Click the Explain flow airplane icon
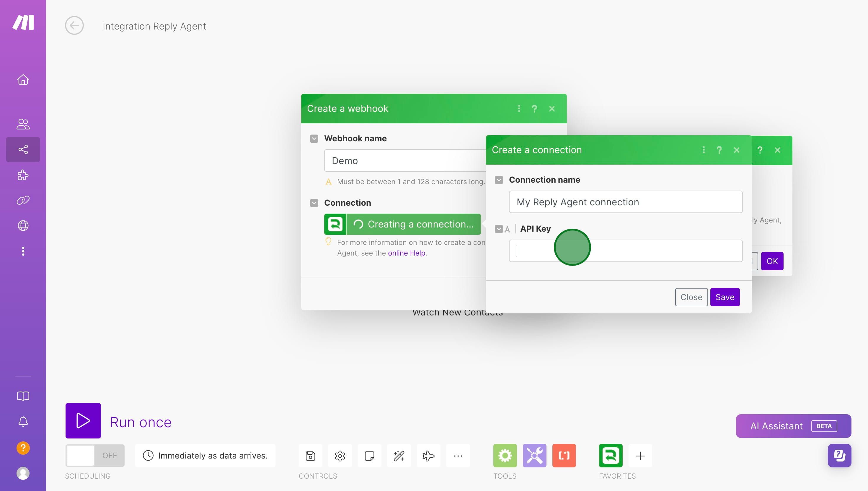The image size is (868, 491). pos(428,456)
